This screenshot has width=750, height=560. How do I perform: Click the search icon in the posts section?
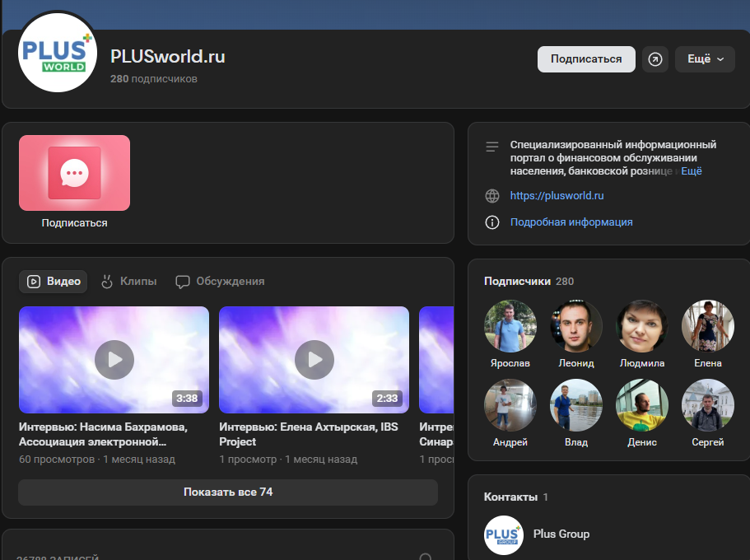pyautogui.click(x=426, y=558)
